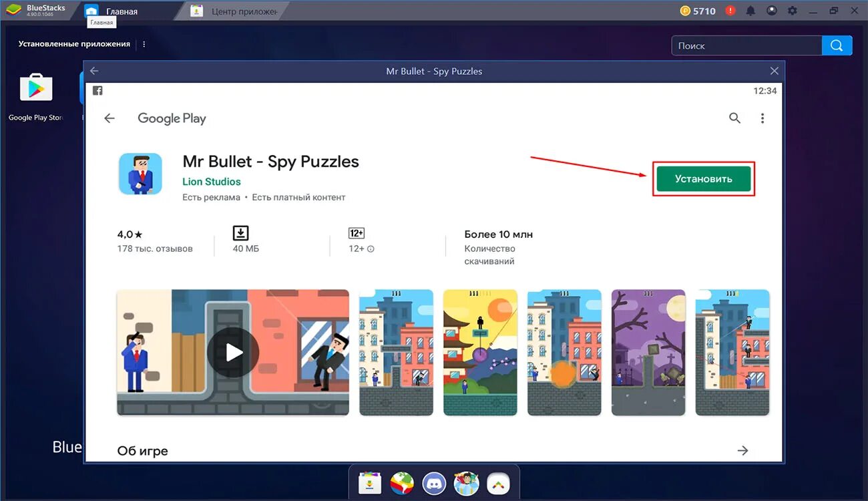This screenshot has height=501, width=868.
Task: Open Discord from the dock
Action: pos(435,482)
